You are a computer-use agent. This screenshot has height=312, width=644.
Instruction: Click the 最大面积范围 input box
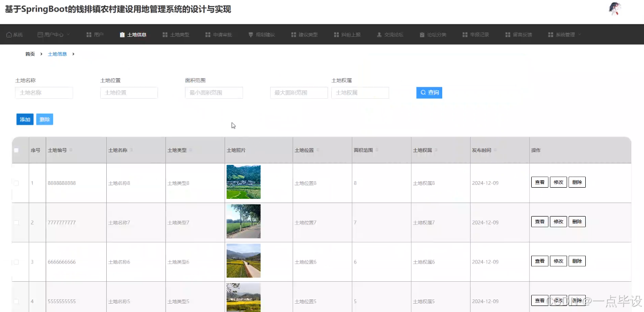pos(299,93)
